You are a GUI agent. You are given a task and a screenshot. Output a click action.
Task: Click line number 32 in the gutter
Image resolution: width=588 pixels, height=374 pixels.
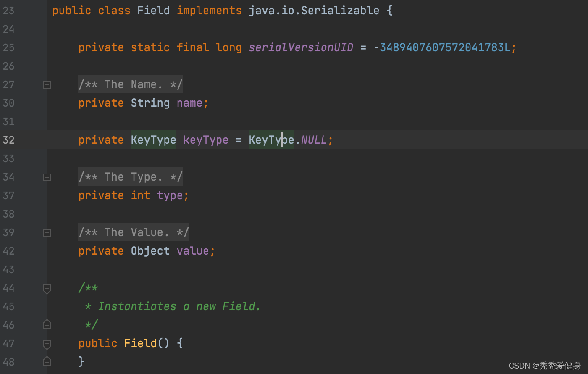(x=8, y=140)
